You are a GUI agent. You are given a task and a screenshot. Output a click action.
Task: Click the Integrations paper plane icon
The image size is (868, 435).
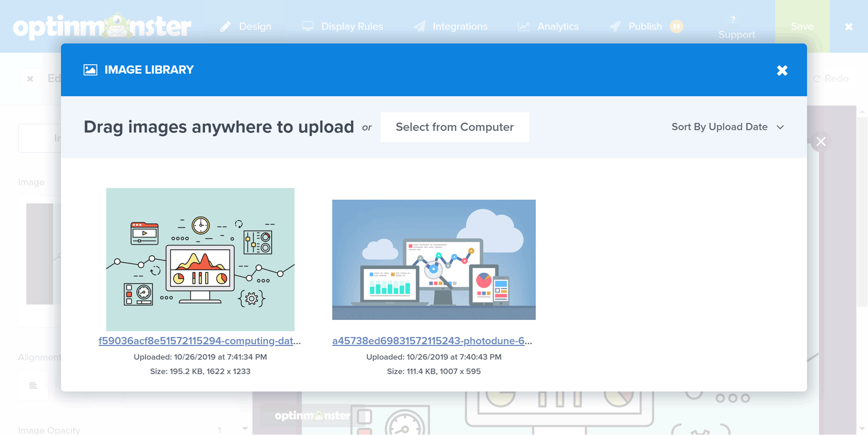tap(419, 26)
